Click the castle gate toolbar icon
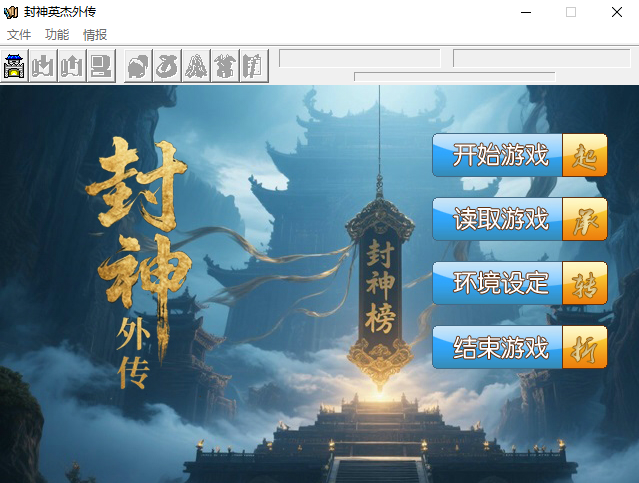 (14, 66)
